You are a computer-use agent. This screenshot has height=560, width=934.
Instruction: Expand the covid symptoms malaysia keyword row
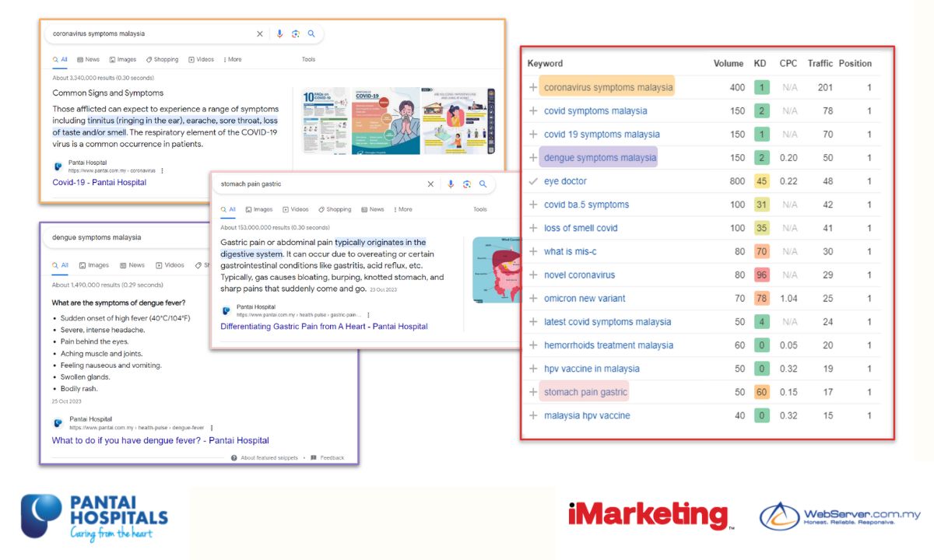pos(533,111)
